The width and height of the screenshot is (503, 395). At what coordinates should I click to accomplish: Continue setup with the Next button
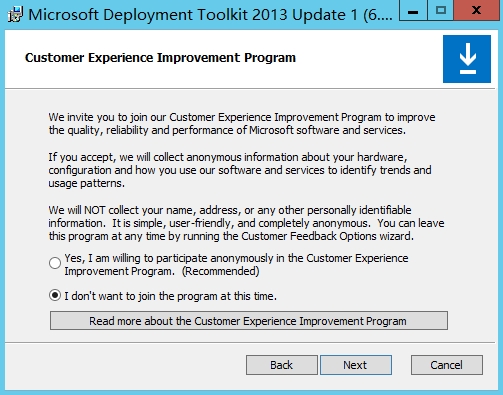pyautogui.click(x=356, y=365)
